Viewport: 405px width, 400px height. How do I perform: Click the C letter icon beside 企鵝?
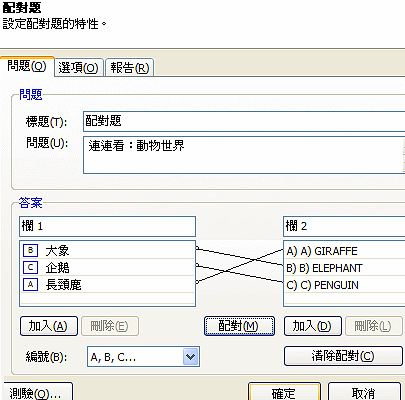pos(30,267)
